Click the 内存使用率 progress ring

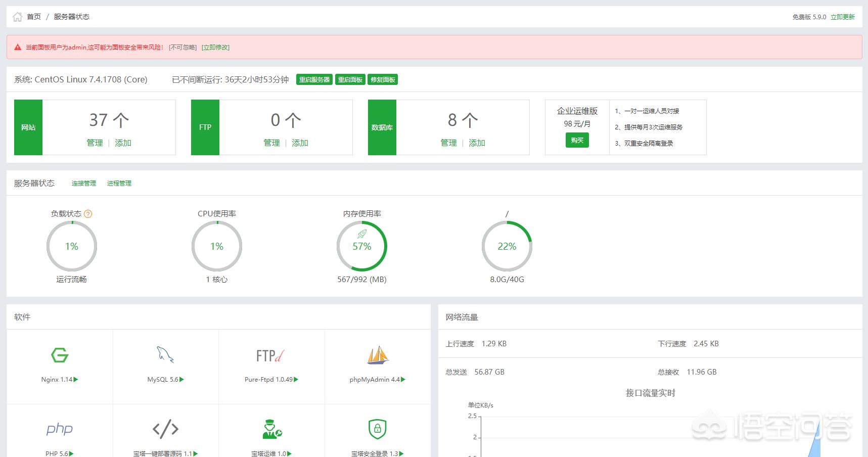[362, 246]
